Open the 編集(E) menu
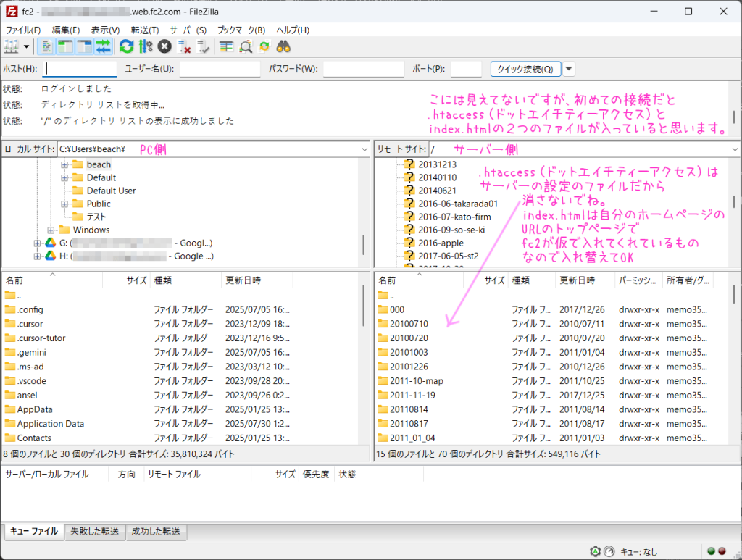Screen dimensions: 742x560 coord(66,30)
